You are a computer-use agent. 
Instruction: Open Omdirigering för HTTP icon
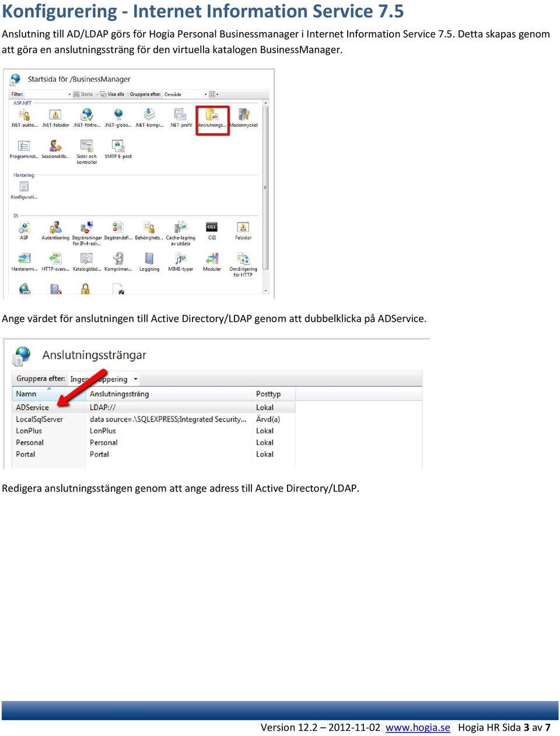click(243, 264)
